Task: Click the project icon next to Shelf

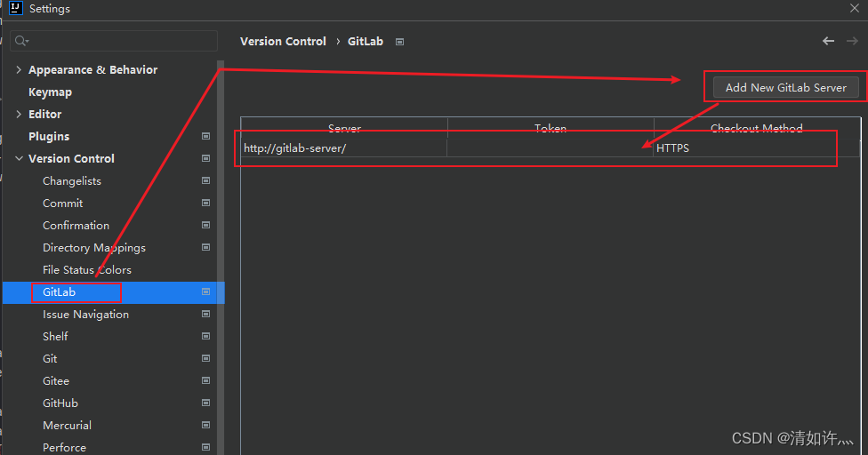Action: pyautogui.click(x=206, y=336)
